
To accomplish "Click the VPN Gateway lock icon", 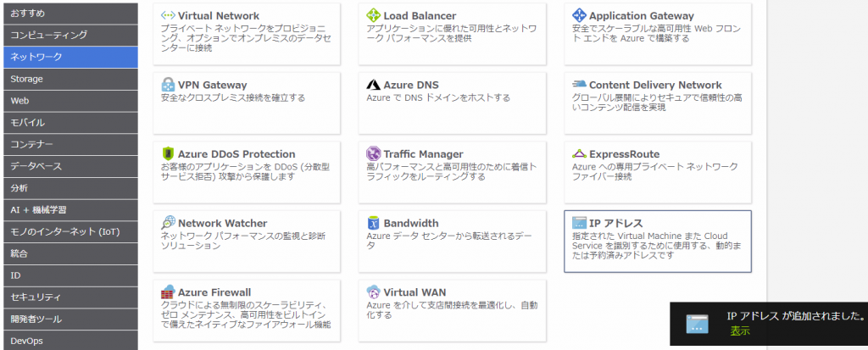I will click(168, 86).
